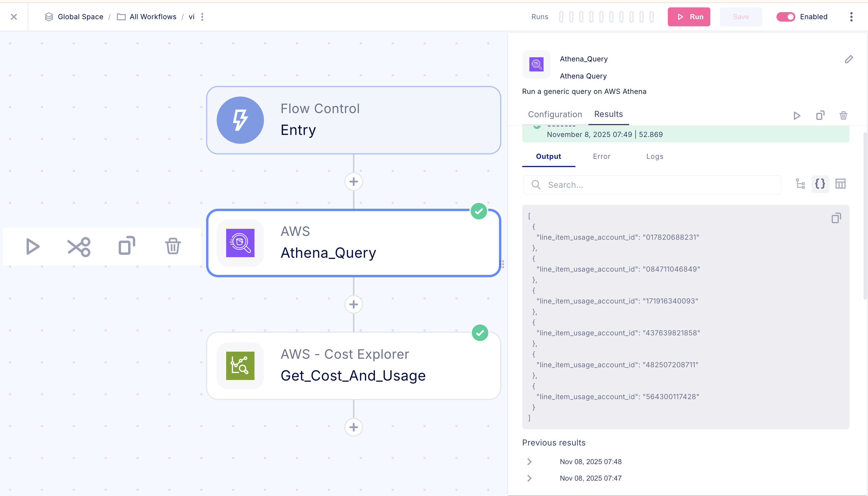The height and width of the screenshot is (496, 868).
Task: Click the pencil edit icon beside Athena_Query
Action: pos(849,59)
